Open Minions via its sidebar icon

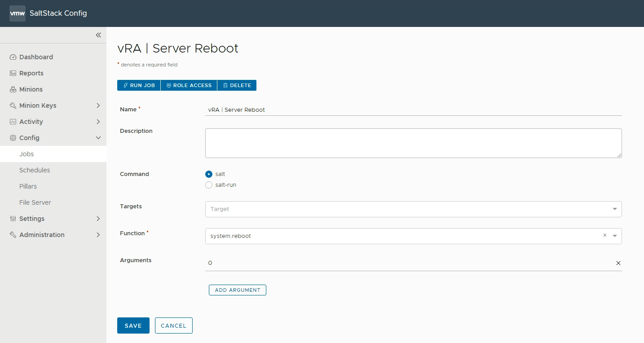coord(13,89)
